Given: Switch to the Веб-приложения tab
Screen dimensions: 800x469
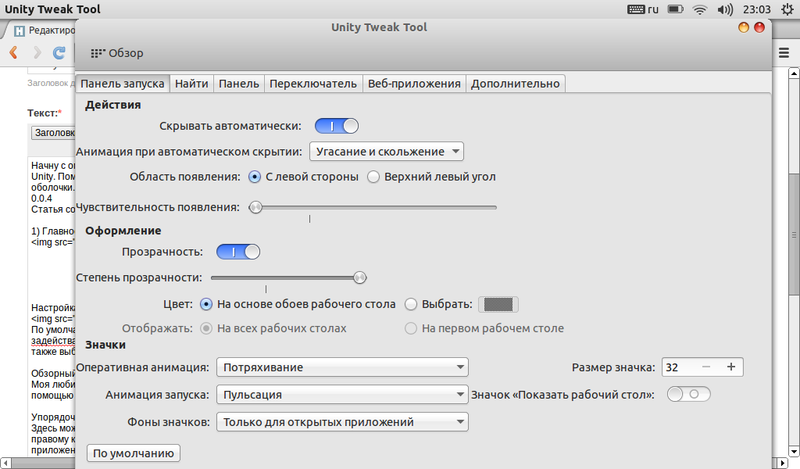Looking at the screenshot, I should click(x=414, y=84).
